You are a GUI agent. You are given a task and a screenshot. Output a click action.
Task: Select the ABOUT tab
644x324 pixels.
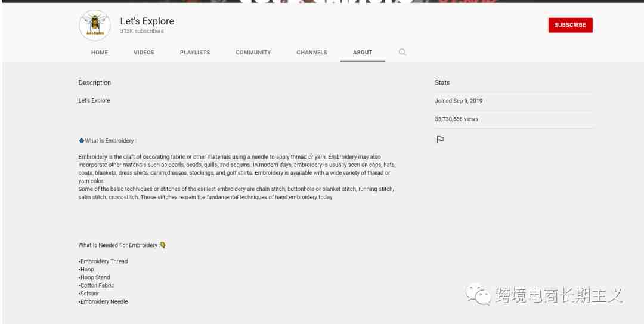(x=363, y=53)
